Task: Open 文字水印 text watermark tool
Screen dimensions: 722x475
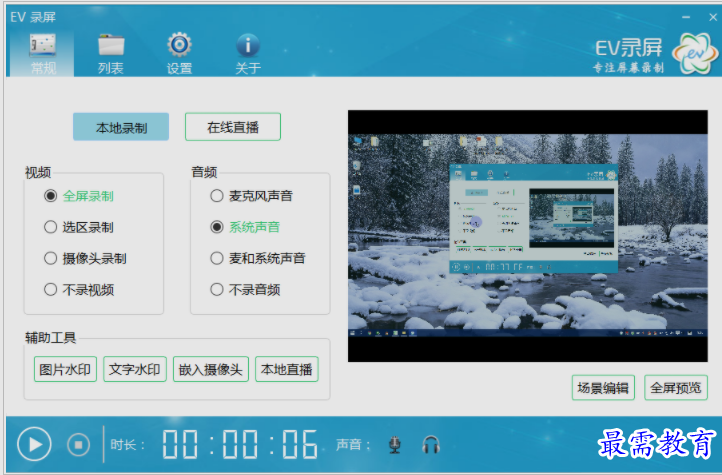Action: [134, 369]
